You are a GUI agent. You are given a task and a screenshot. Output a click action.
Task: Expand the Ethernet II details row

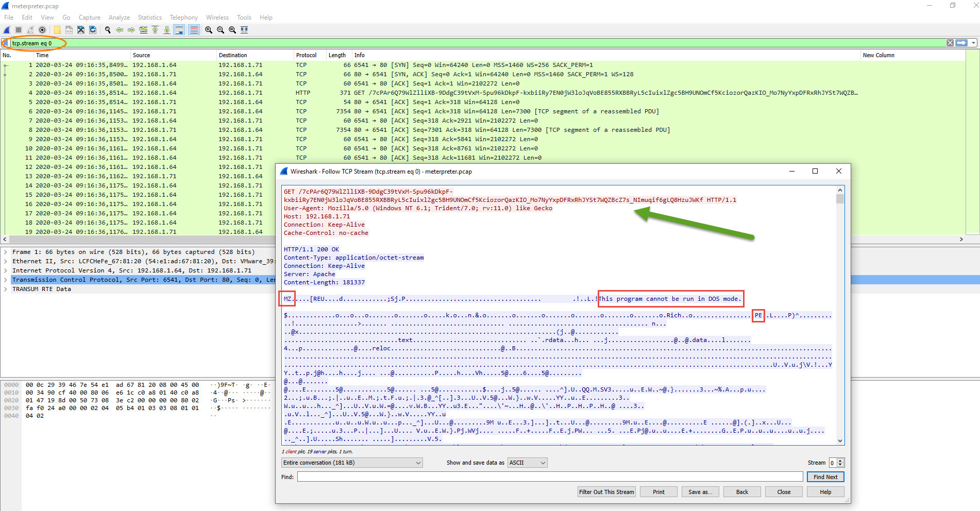point(6,261)
